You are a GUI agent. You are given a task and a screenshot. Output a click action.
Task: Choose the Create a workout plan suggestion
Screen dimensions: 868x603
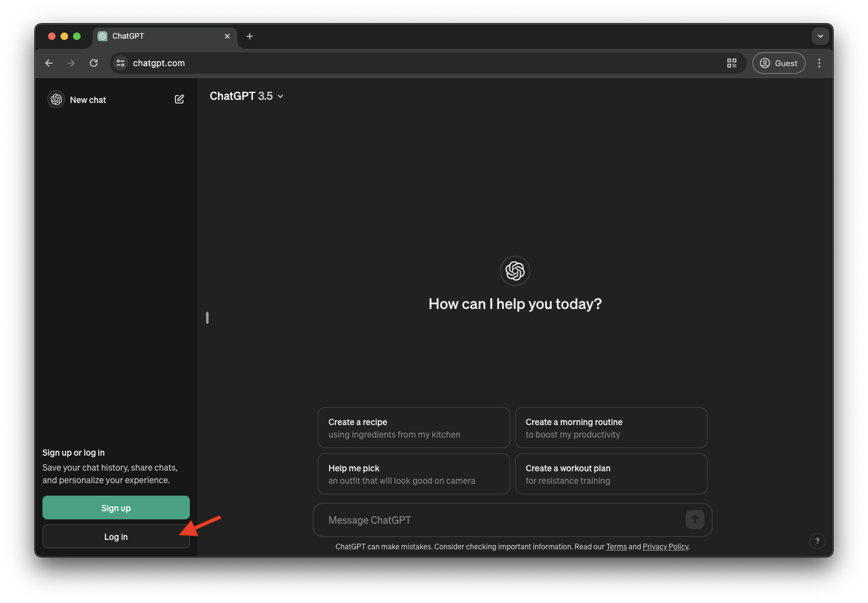point(611,474)
